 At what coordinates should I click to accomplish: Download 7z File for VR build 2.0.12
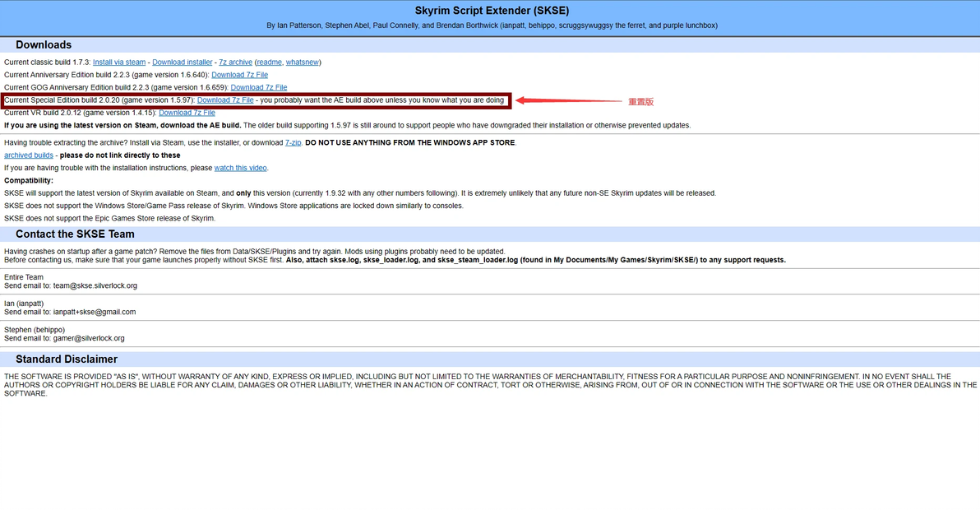click(x=187, y=113)
